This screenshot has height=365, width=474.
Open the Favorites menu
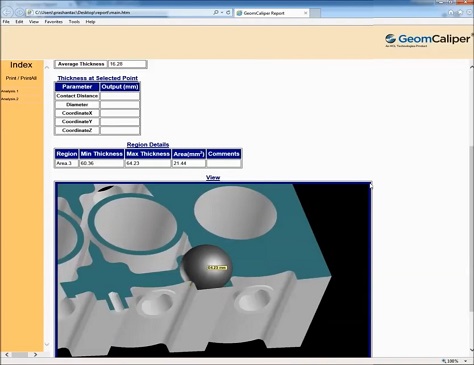(x=54, y=22)
